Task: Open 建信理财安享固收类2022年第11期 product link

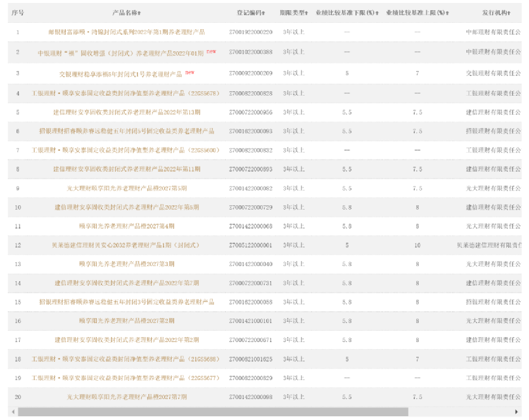Action: coord(127,169)
